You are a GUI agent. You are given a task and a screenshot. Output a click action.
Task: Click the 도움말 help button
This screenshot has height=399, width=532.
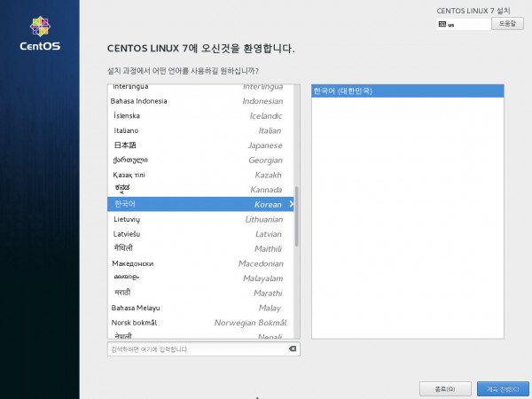click(507, 24)
